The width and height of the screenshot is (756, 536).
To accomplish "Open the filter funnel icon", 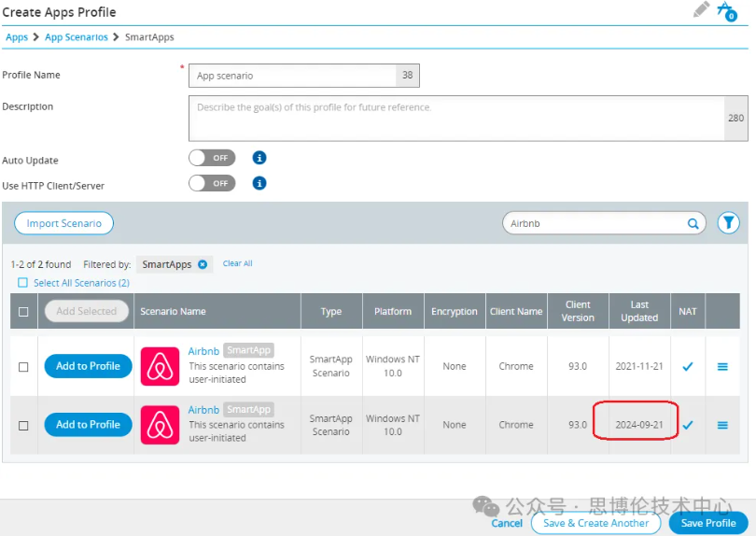I will (x=728, y=223).
